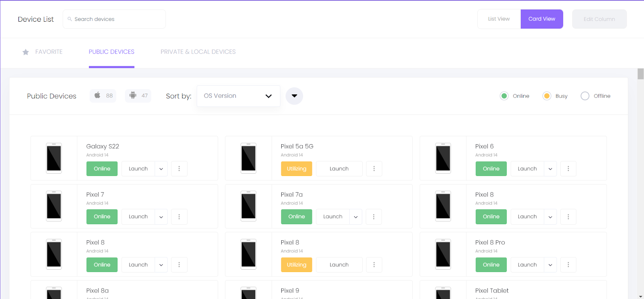Click the Pixel 9 device name
Viewport: 644px width, 299px height.
pos(290,291)
